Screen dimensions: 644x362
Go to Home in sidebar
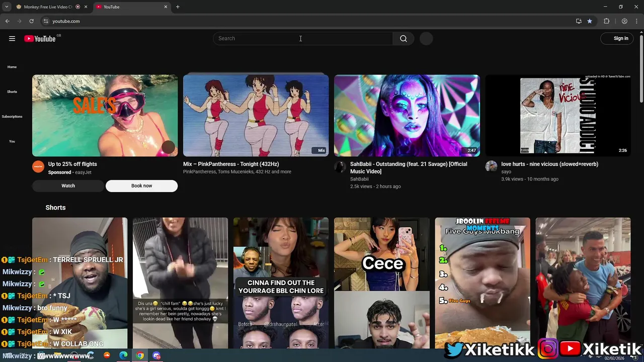pos(12,67)
